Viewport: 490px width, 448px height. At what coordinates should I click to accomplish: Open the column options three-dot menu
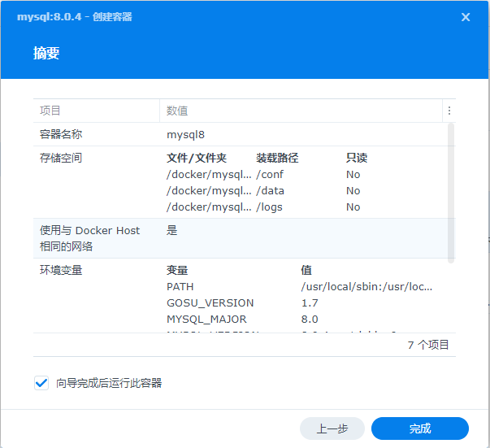449,111
